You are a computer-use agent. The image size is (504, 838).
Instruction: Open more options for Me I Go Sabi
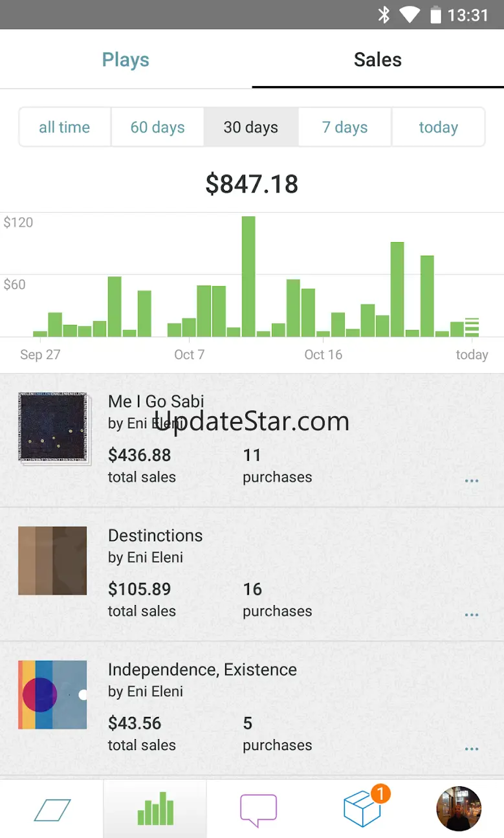(x=472, y=481)
